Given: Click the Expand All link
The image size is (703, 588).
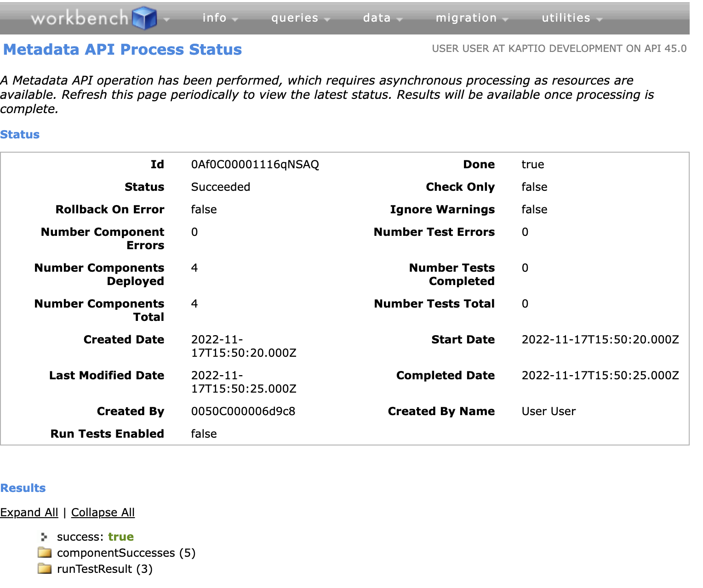Looking at the screenshot, I should tap(29, 512).
